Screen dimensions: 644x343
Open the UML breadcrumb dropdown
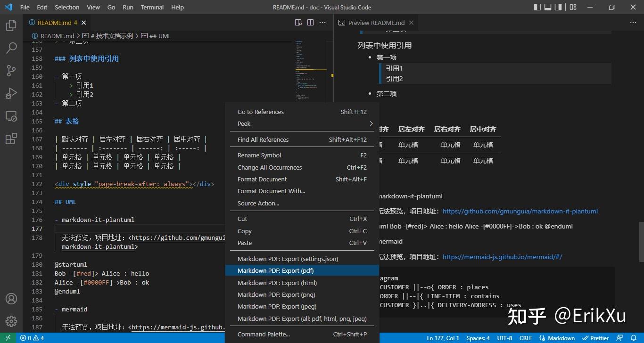(161, 35)
